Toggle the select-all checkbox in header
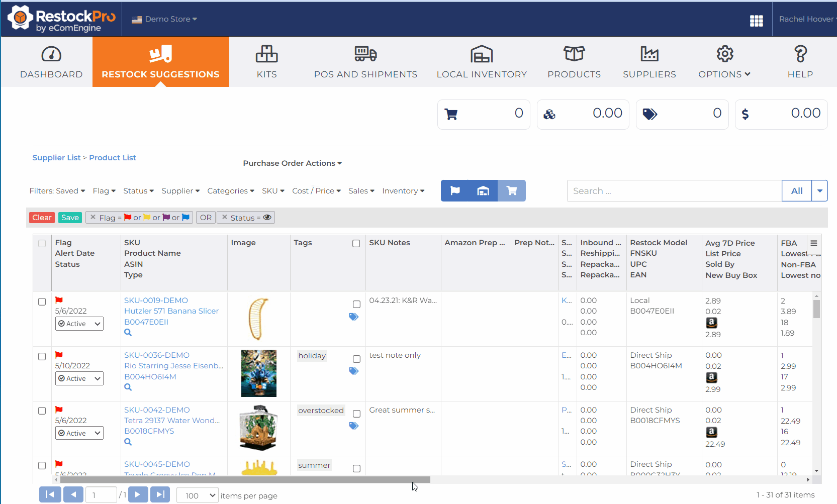Screen dimensions: 837x504 42,244
